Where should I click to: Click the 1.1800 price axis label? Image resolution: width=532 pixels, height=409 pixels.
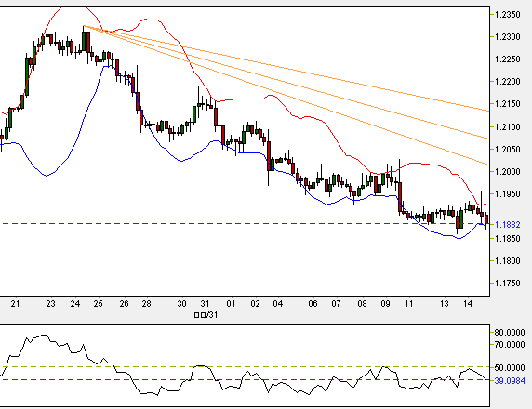(507, 261)
